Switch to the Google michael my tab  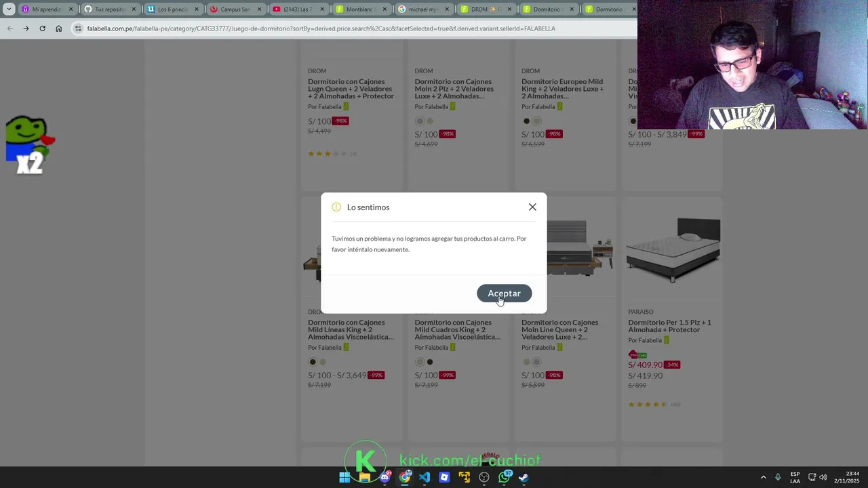pos(423,9)
